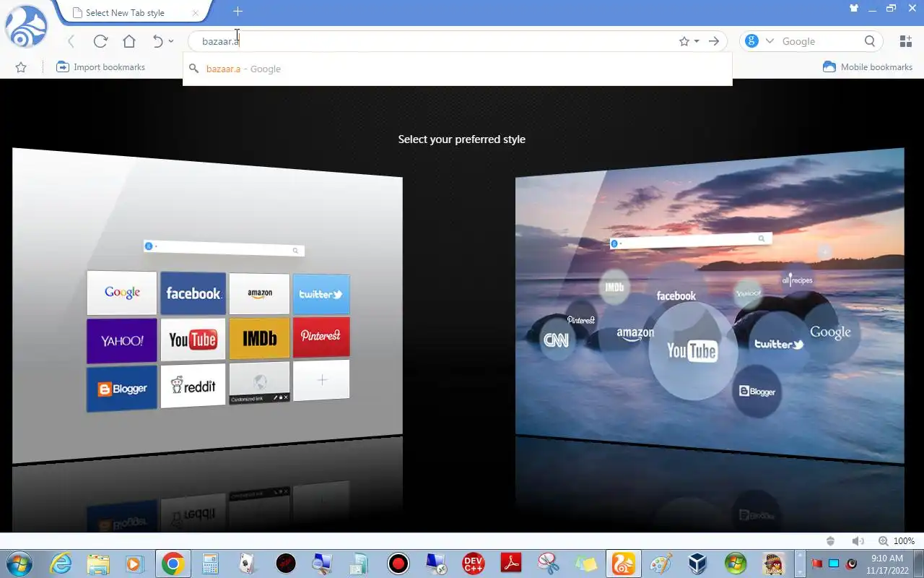This screenshot has height=578, width=924.
Task: Choose the bubble wallpaper style preview
Action: 710,306
